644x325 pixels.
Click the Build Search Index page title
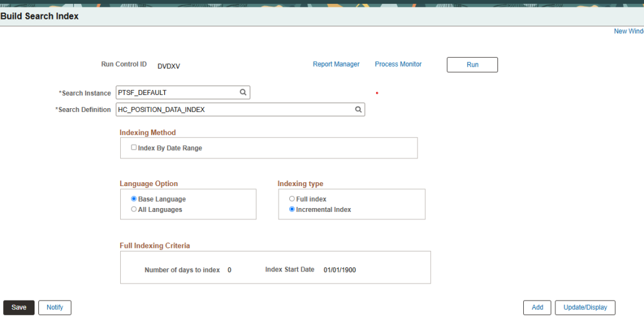(40, 16)
